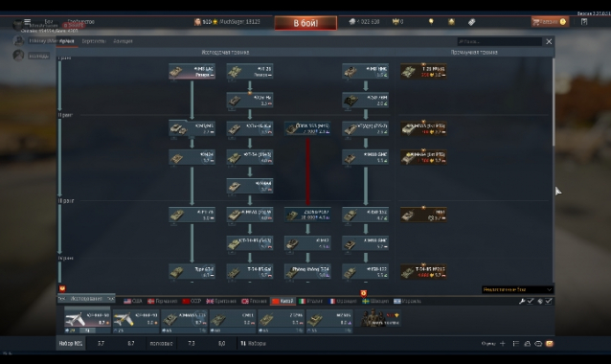
Task: Select the "Набор №1" preset tab
Action: pyautogui.click(x=71, y=343)
